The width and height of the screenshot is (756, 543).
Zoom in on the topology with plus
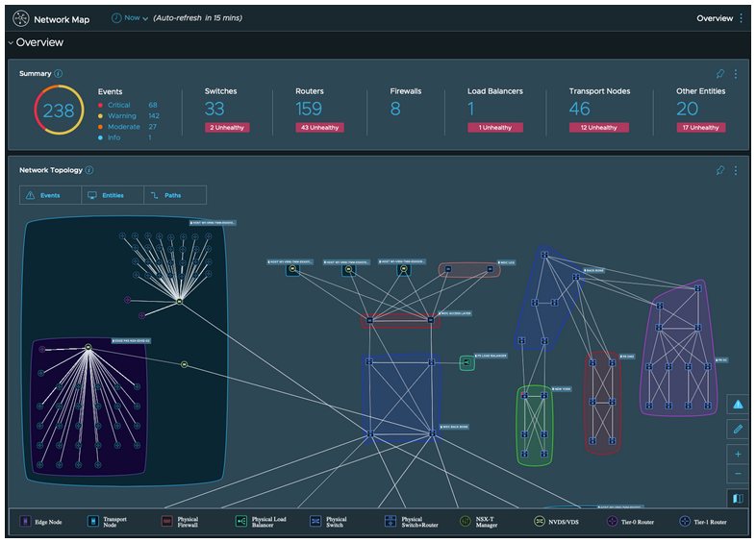coord(738,454)
